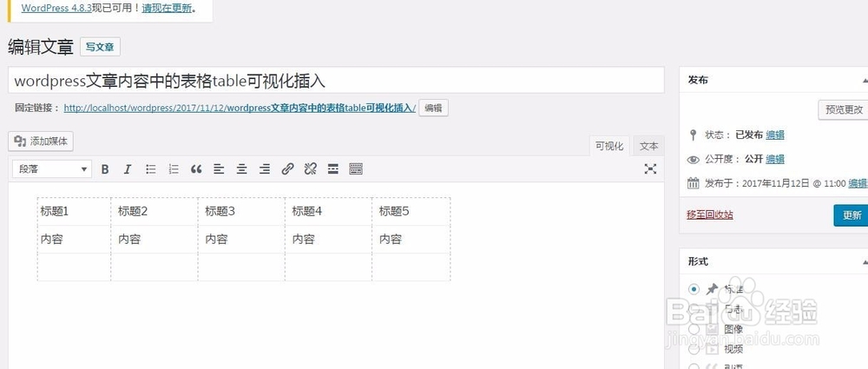The width and height of the screenshot is (868, 369).
Task: Select the 标准 post format radio
Action: pos(694,288)
